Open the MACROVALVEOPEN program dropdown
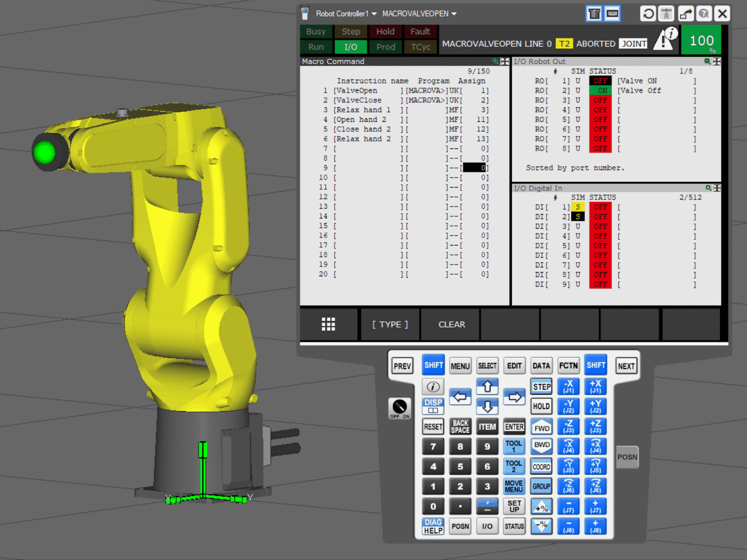The image size is (747, 560). [x=419, y=14]
